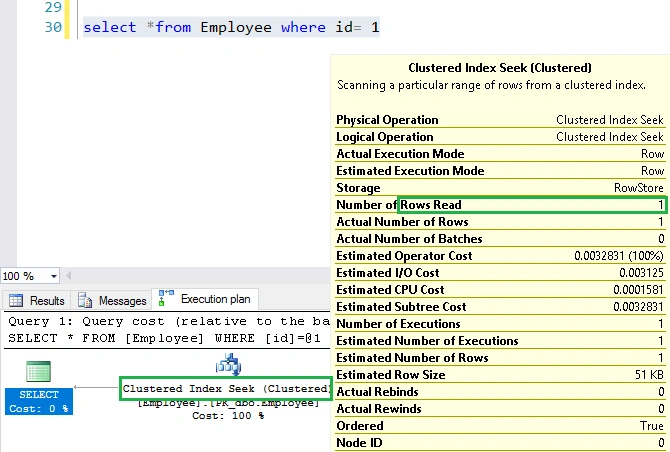Image resolution: width=670 pixels, height=452 pixels.
Task: Click the Number of Executions row
Action: point(500,324)
